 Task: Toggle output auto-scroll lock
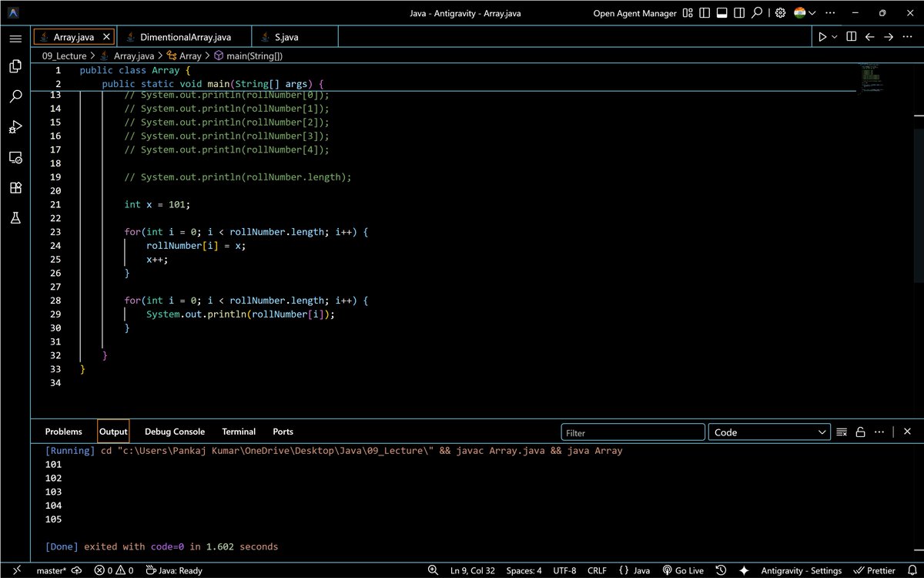pos(860,432)
